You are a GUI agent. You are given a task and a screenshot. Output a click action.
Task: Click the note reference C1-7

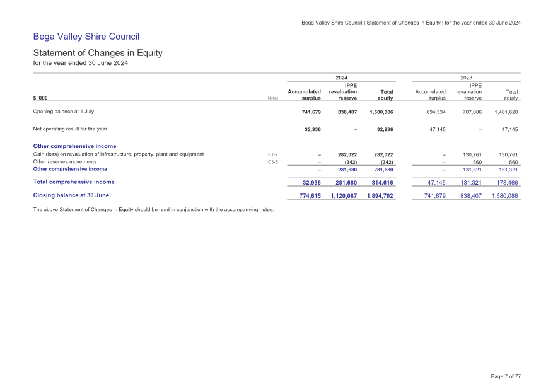[x=272, y=154]
